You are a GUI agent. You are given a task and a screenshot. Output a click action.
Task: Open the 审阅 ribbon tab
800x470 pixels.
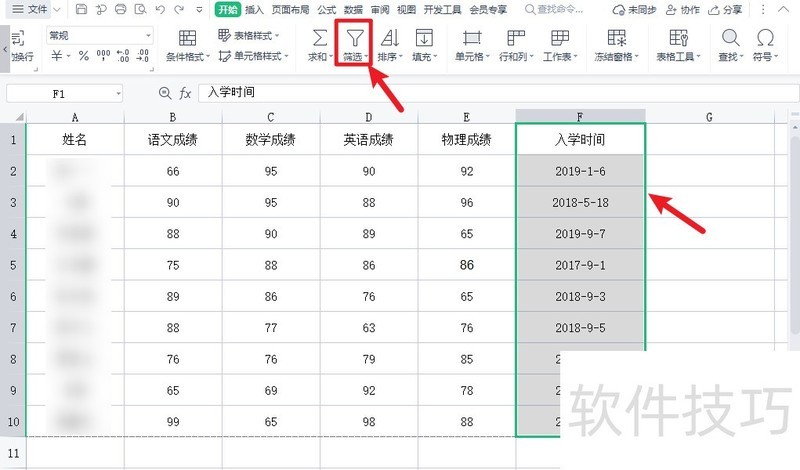[x=380, y=9]
